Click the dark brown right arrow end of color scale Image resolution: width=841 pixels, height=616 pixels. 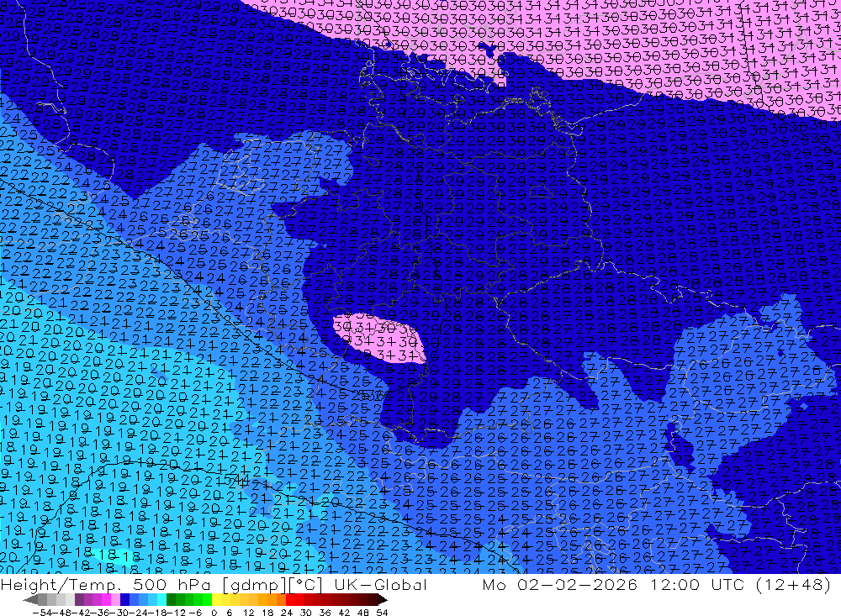(x=382, y=600)
